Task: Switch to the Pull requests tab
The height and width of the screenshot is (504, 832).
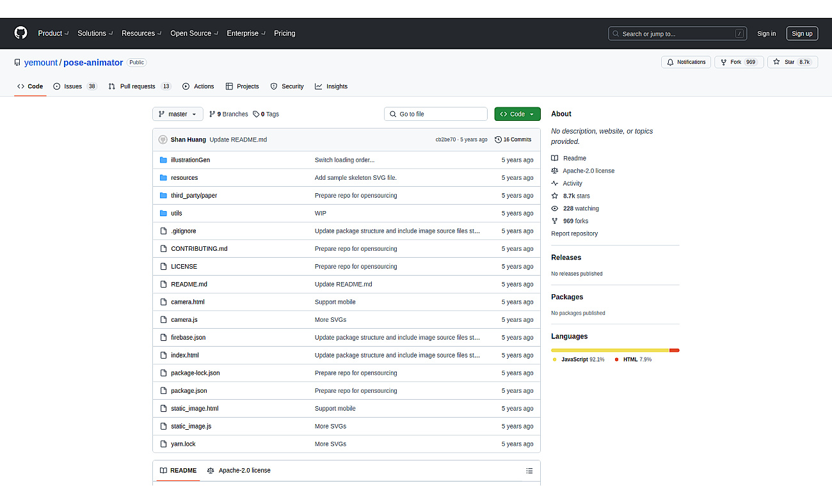Action: tap(140, 86)
